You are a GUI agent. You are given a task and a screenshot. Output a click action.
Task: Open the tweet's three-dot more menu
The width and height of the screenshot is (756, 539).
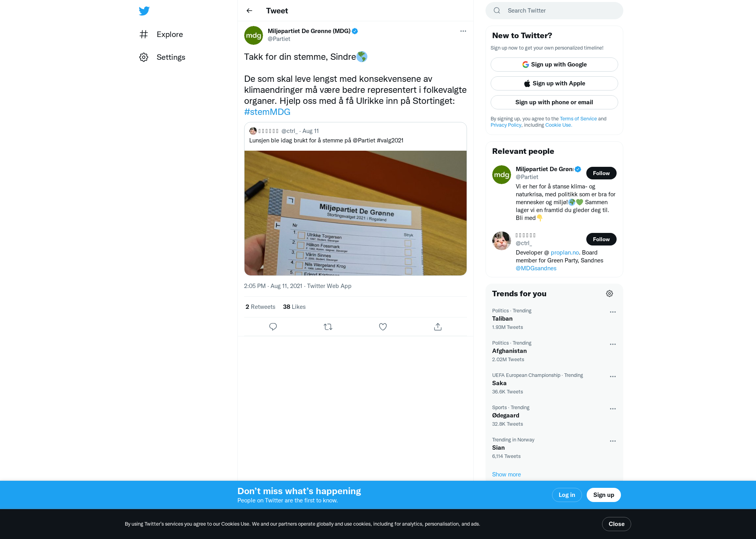(x=463, y=31)
